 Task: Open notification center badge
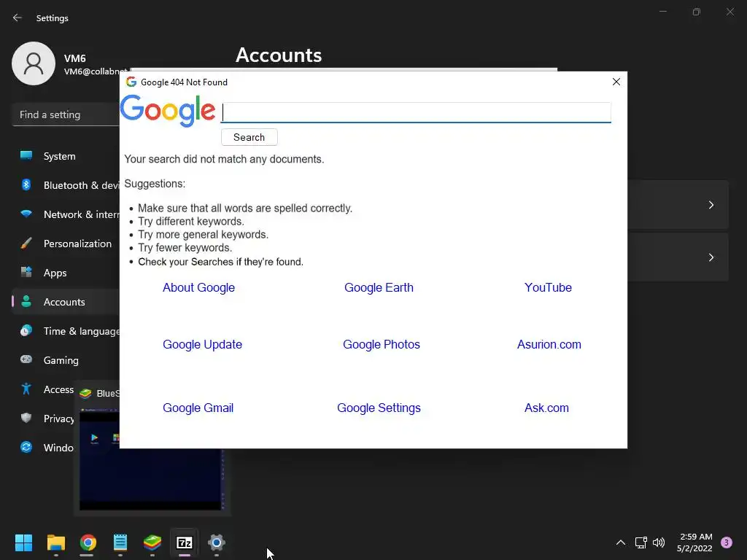726,542
